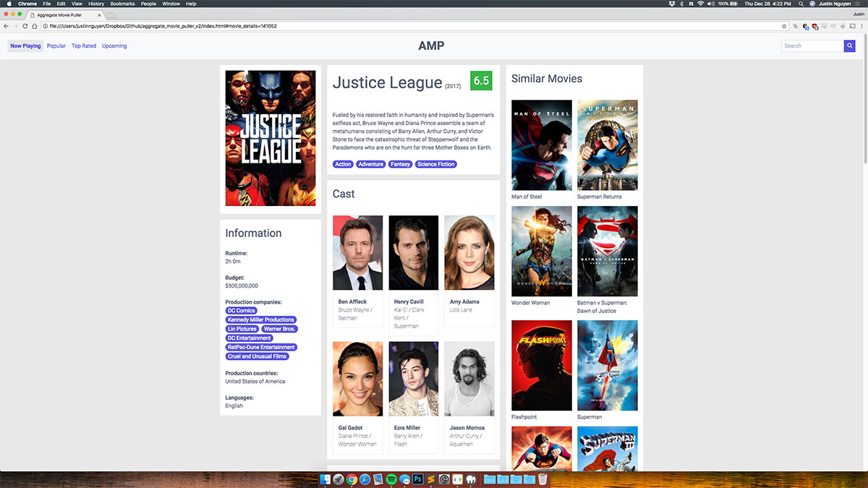Image resolution: width=868 pixels, height=488 pixels.
Task: Show Upcoming movies
Action: coord(114,46)
